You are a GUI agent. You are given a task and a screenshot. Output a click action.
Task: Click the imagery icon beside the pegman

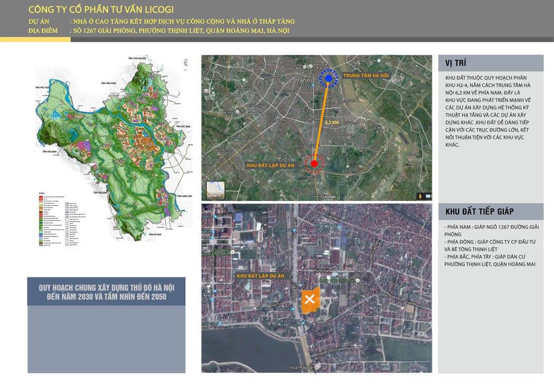428,196
